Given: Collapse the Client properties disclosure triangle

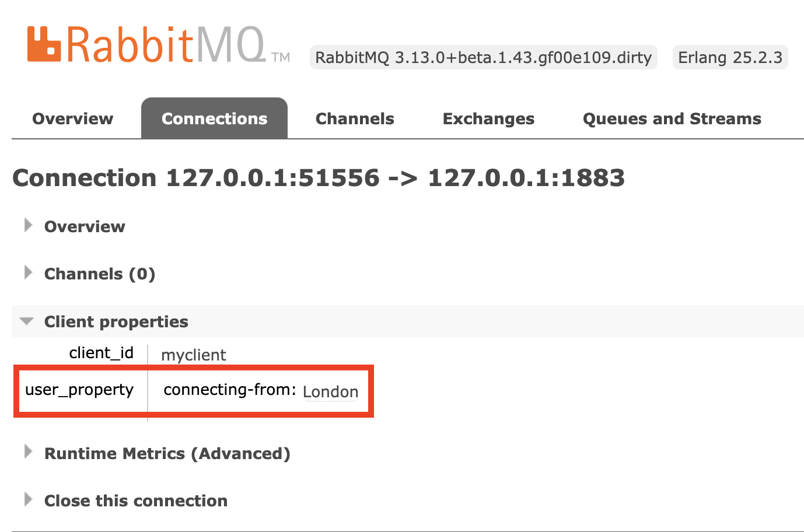Looking at the screenshot, I should [27, 321].
